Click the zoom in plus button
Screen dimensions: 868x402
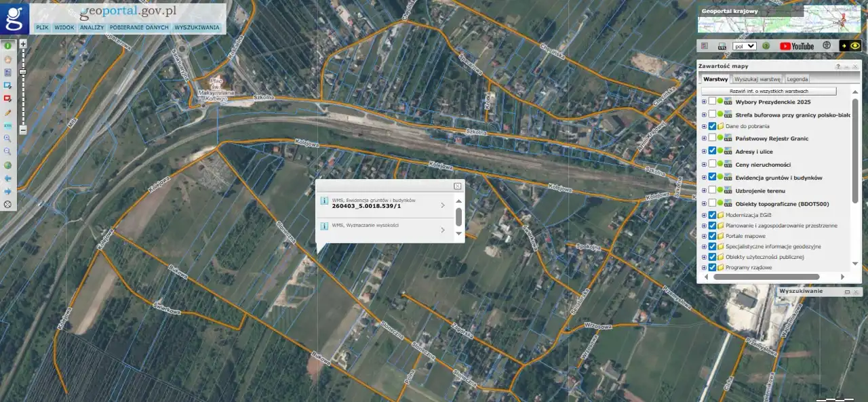[23, 44]
